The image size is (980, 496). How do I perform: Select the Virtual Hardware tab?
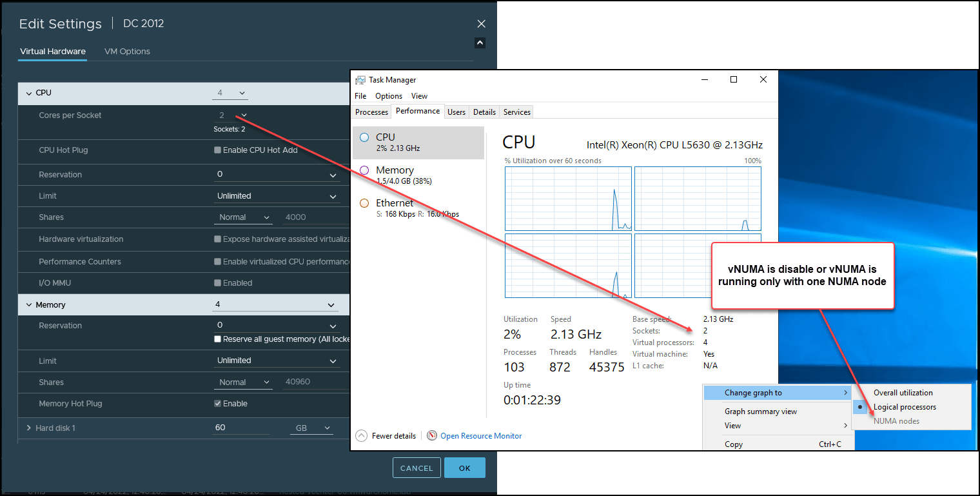tap(53, 52)
